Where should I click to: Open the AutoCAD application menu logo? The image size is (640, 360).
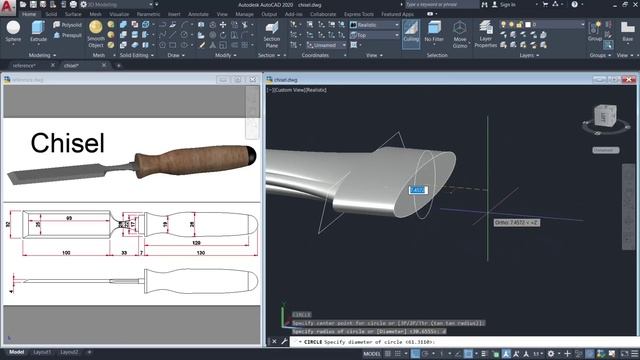[x=7, y=7]
